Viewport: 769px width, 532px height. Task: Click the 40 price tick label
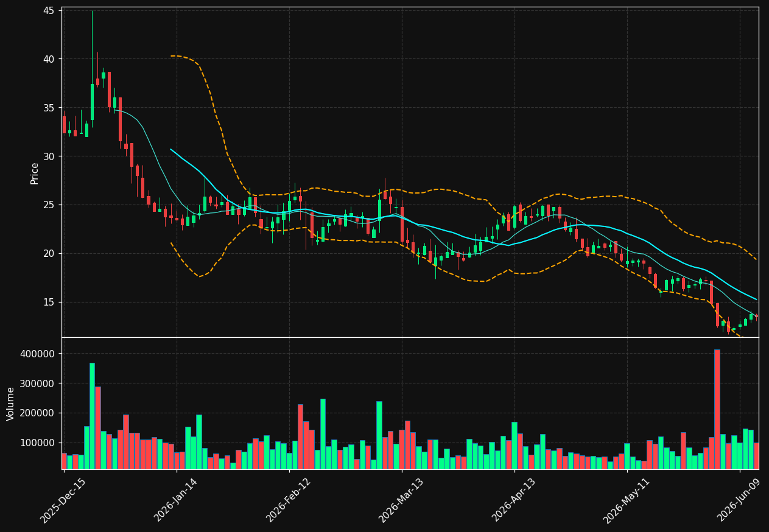[49, 59]
